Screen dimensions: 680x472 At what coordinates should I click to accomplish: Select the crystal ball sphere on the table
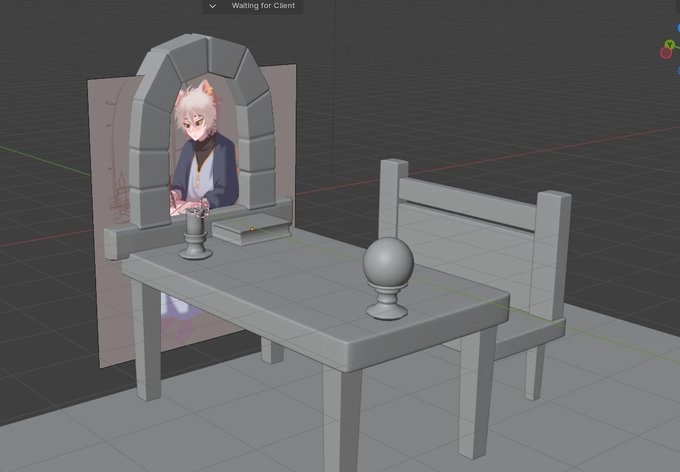(388, 262)
